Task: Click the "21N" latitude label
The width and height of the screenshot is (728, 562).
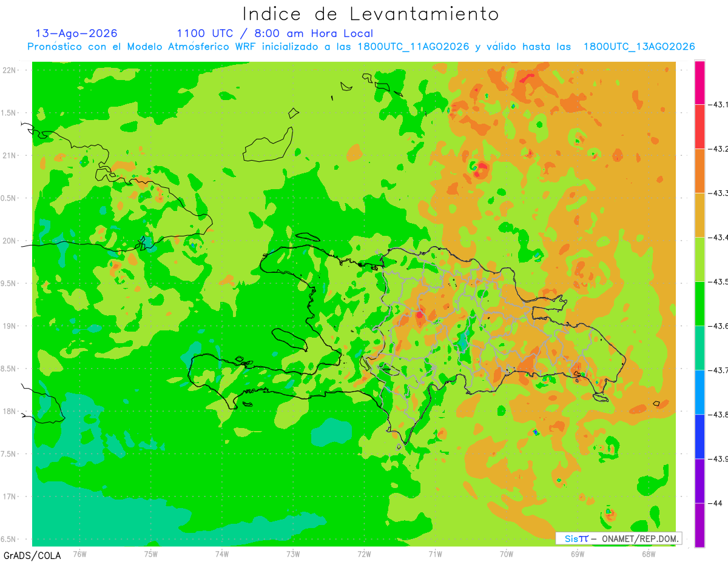Action: (x=10, y=155)
